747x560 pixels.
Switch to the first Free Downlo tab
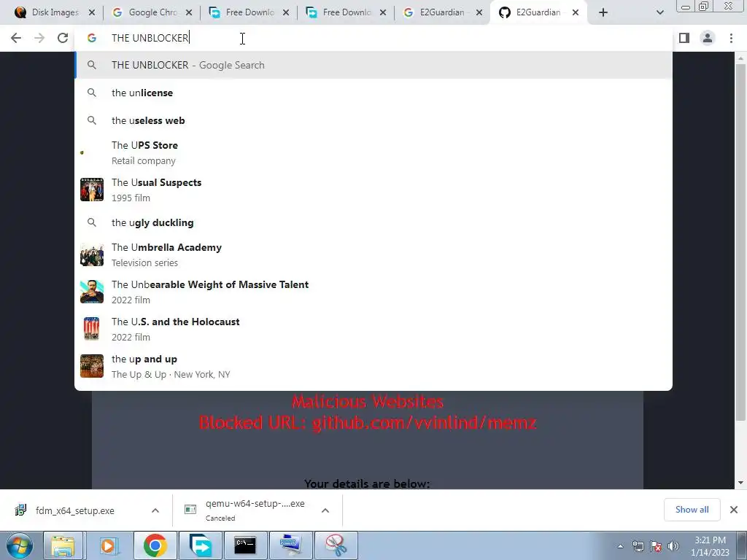[249, 12]
